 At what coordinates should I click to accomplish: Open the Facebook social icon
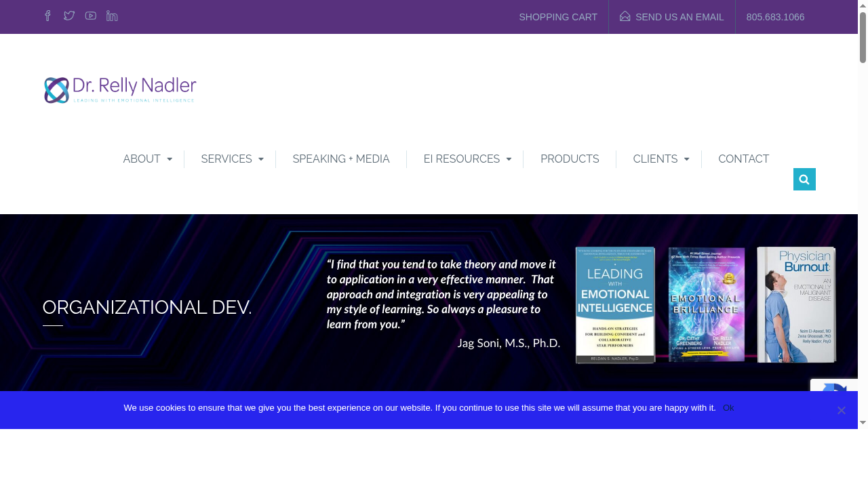[x=47, y=16]
